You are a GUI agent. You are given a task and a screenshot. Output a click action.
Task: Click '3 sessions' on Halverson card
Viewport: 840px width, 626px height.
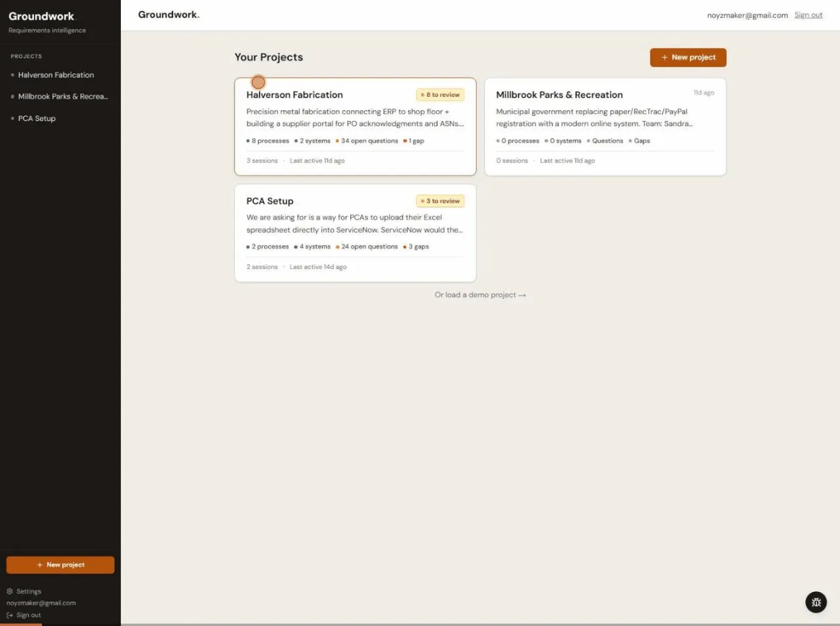tap(262, 161)
